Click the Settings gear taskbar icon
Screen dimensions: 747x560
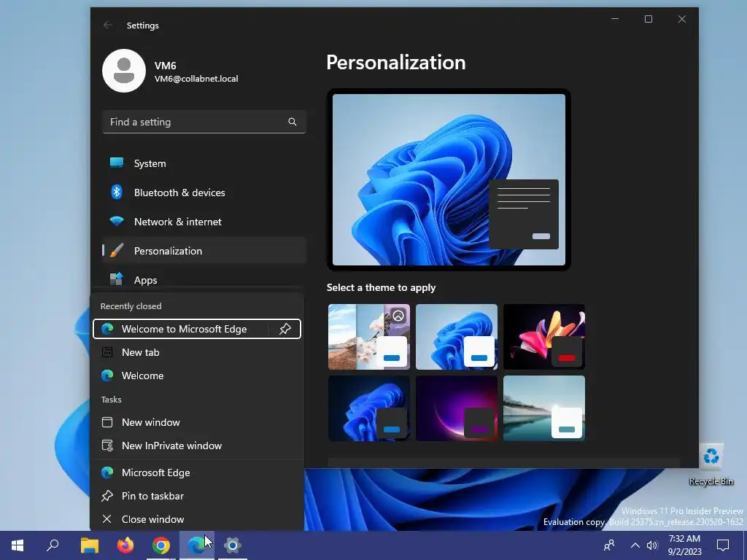click(x=233, y=545)
